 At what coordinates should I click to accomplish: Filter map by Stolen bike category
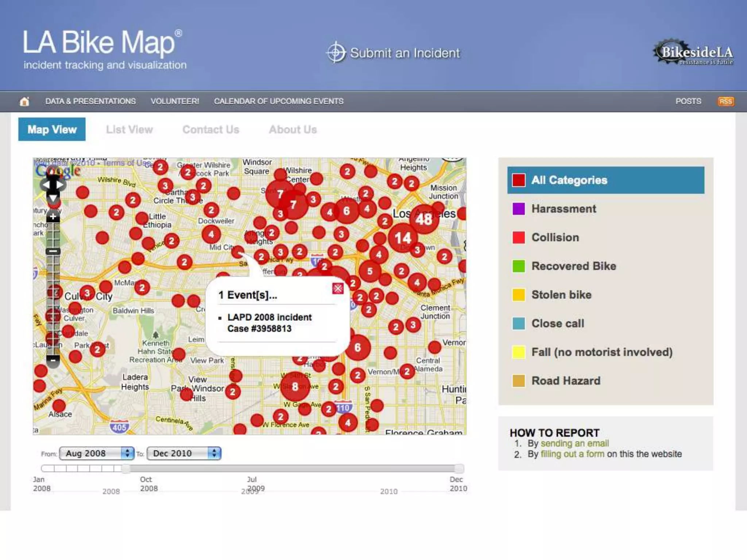[x=561, y=295]
